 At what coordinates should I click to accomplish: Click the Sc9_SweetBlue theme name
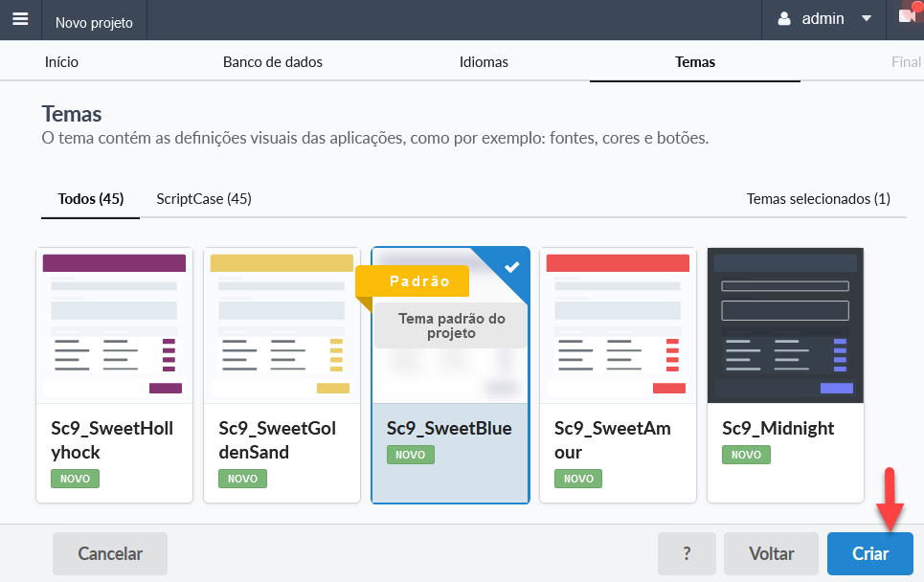pos(449,428)
